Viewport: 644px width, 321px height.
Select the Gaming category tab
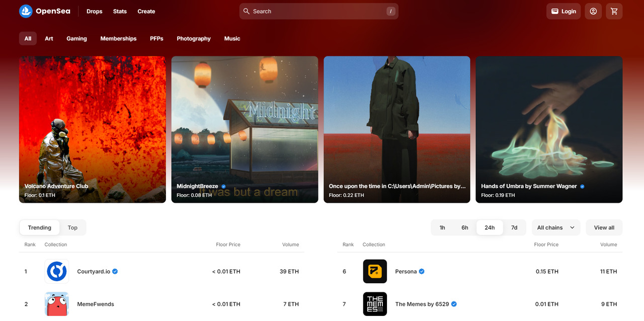(76, 38)
